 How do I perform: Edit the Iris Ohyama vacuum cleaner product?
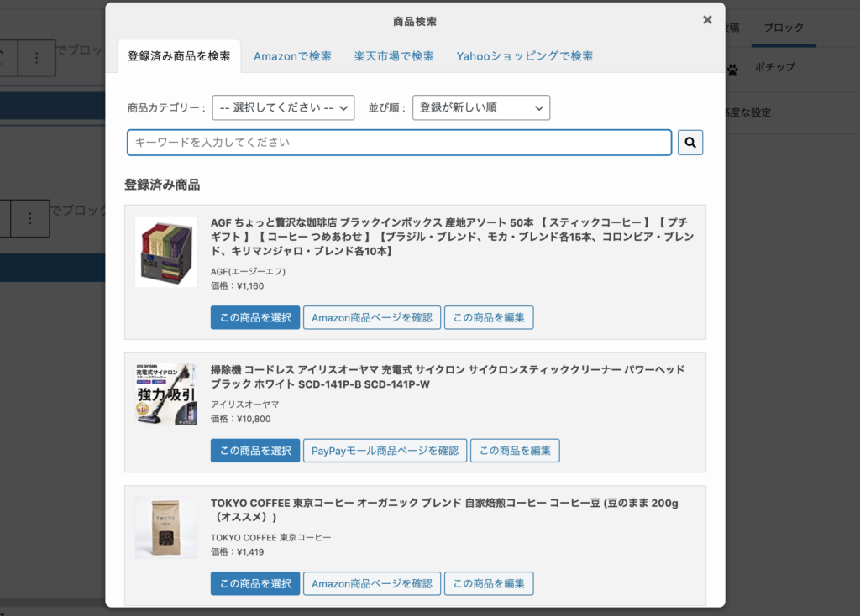tap(515, 451)
